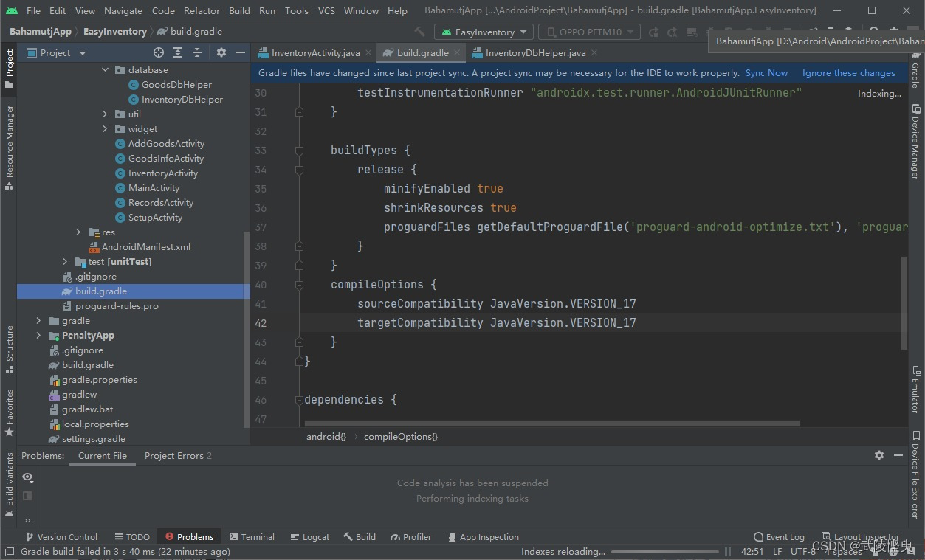Select Opened File crosshair in Project panel

pyautogui.click(x=158, y=52)
